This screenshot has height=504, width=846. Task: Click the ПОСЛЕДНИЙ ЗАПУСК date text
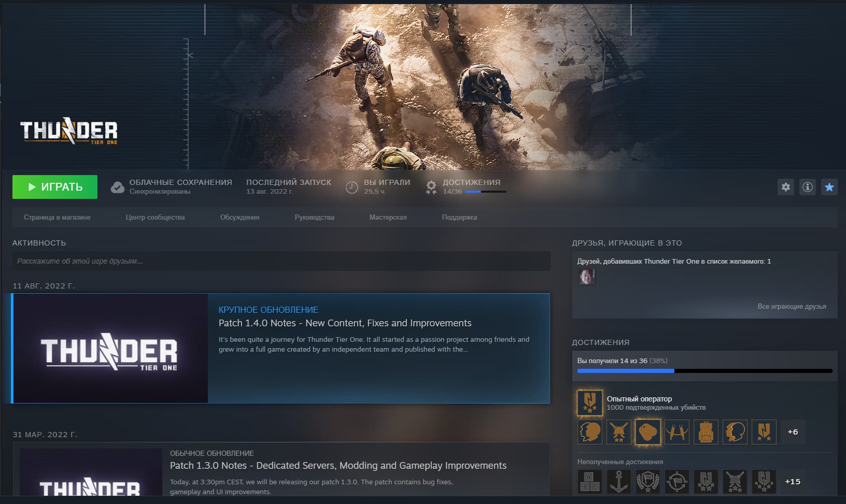coord(288,186)
